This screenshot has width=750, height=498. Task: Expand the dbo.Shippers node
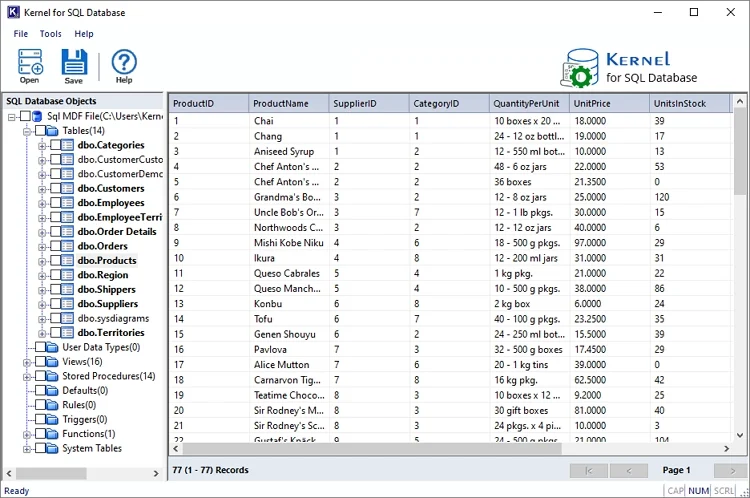click(42, 290)
